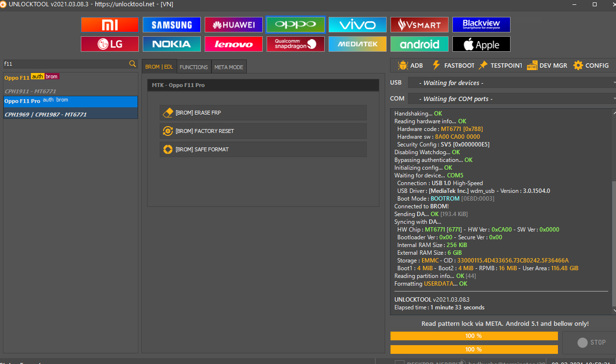Start [BROM] FACTORY RESET
616x364 pixels.
[x=263, y=131]
